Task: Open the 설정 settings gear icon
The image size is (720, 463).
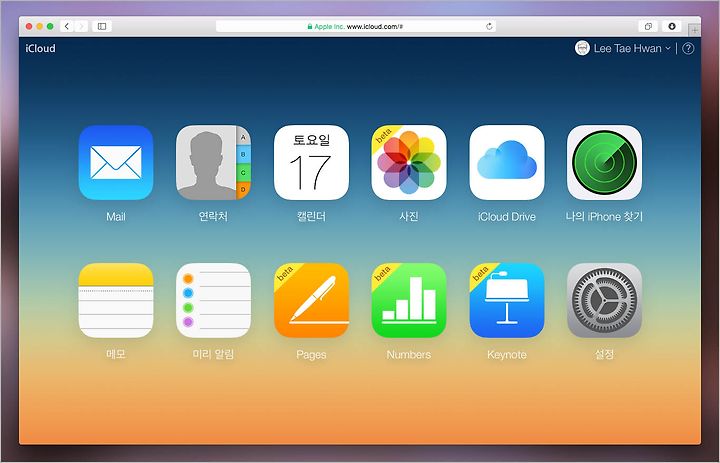Action: pos(604,300)
